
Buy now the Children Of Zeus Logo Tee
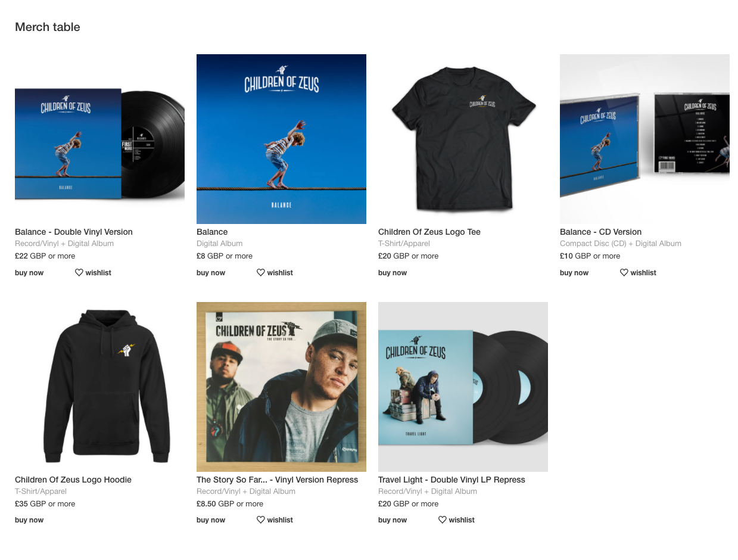click(x=393, y=273)
